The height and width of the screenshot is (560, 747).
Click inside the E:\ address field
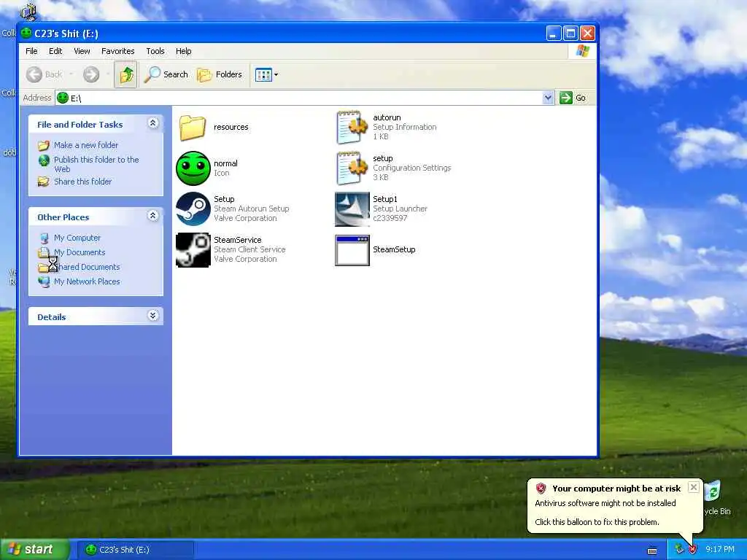point(305,98)
